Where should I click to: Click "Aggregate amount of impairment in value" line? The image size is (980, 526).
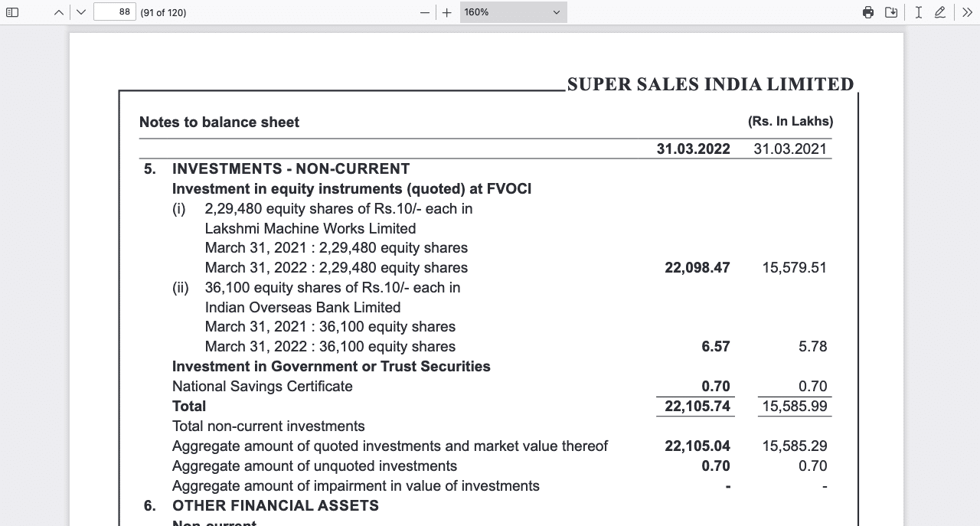[x=356, y=486]
